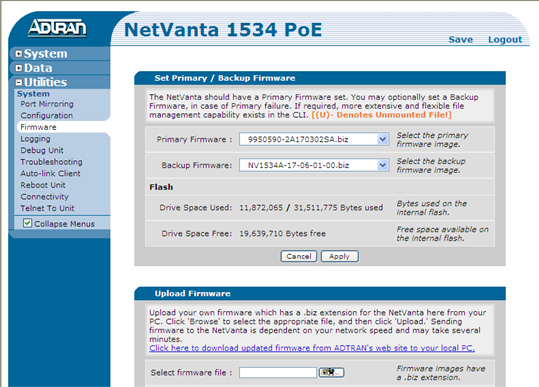Viewport: 539px width, 387px height.
Task: Click the Flash section label
Action: [161, 187]
